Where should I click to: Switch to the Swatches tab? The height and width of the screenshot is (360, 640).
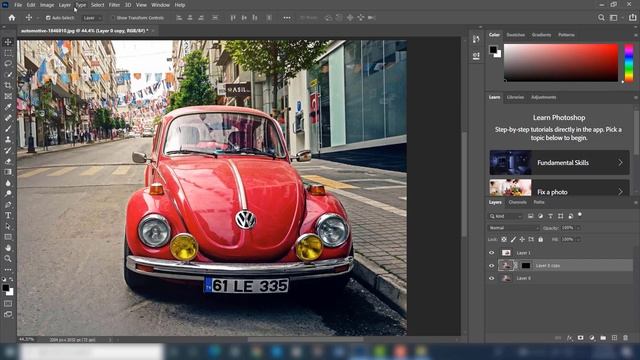(x=516, y=35)
